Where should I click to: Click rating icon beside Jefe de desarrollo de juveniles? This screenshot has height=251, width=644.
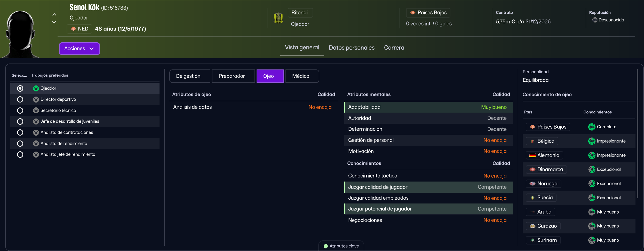click(x=36, y=121)
